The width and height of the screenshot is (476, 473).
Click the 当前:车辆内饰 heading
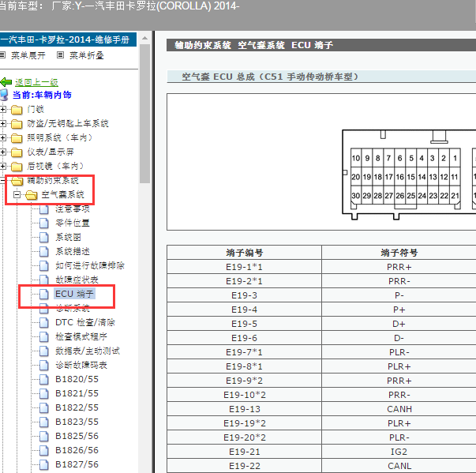pyautogui.click(x=42, y=95)
